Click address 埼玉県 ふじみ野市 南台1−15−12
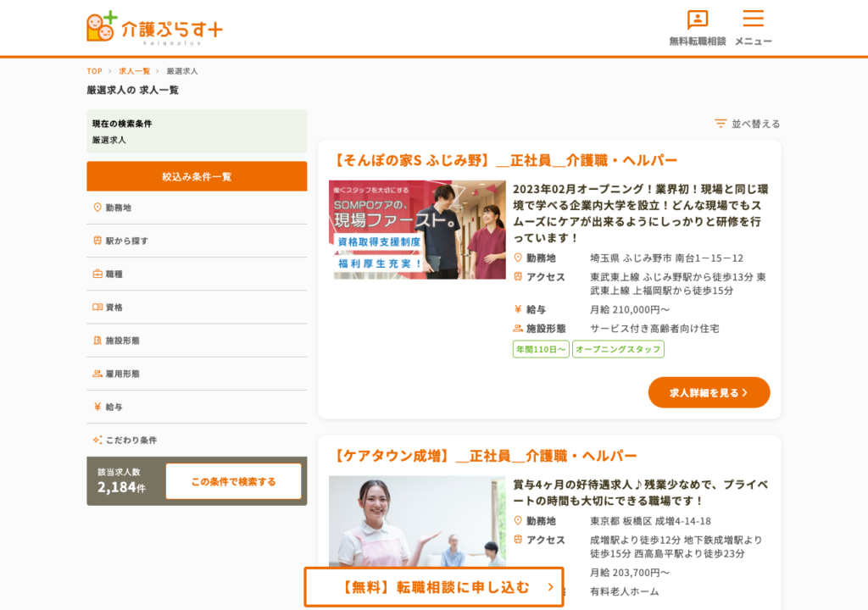 (x=666, y=258)
